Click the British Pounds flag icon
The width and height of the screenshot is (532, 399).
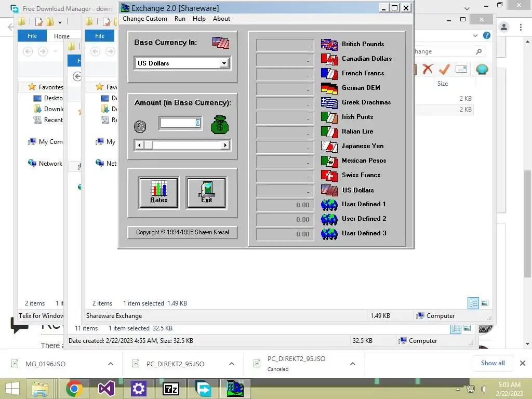(x=329, y=45)
